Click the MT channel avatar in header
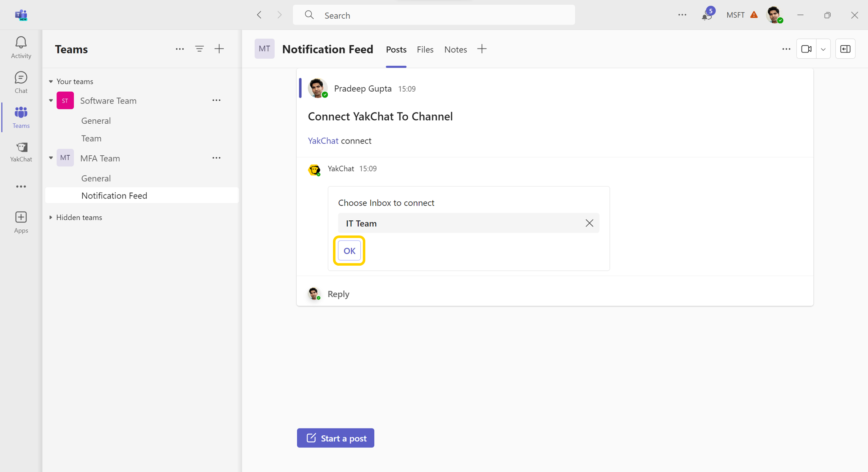Screen dimensions: 868x472 pyautogui.click(x=265, y=49)
